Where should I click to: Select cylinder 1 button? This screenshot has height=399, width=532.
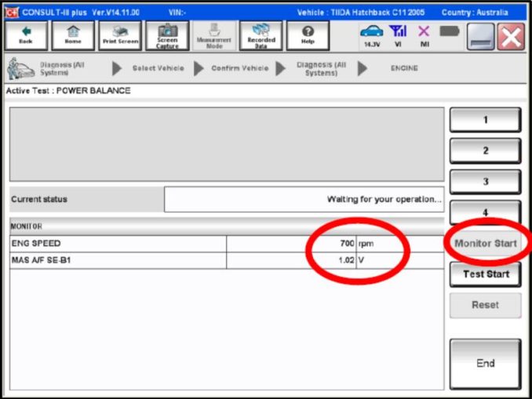tap(485, 120)
